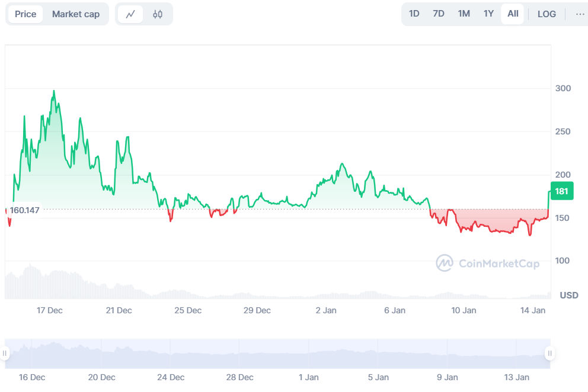Click the CoinMarketCap watermark logo
This screenshot has height=392, width=588.
(488, 264)
